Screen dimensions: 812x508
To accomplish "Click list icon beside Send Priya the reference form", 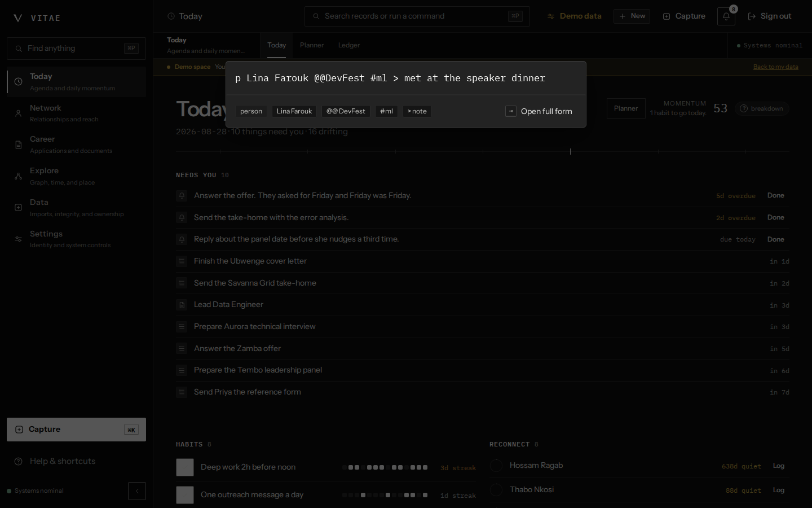I will click(182, 392).
